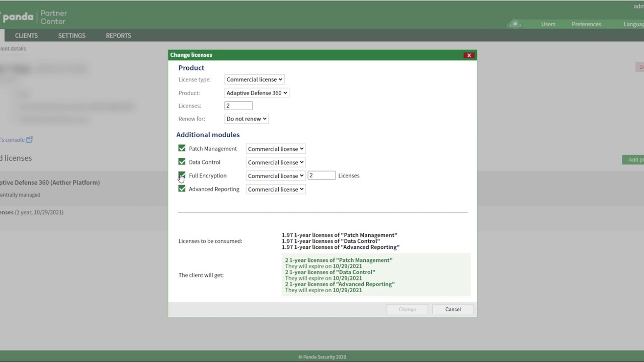Open Full Encryption license type dropdown
644x362 pixels.
click(x=276, y=176)
